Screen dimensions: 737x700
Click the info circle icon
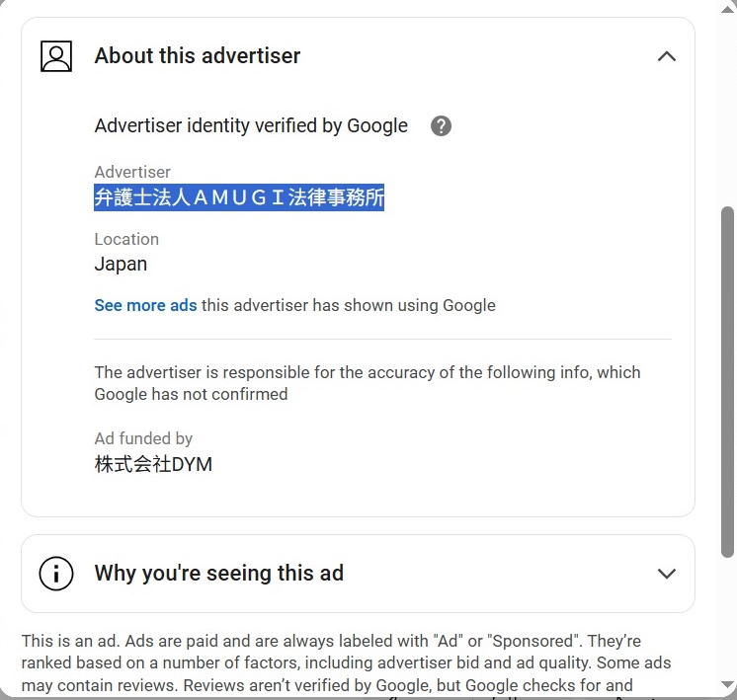pyautogui.click(x=56, y=574)
